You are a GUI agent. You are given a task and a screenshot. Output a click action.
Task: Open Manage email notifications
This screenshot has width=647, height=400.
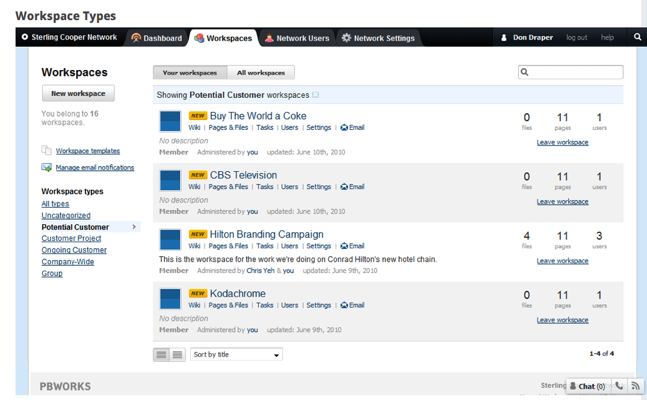pos(95,168)
